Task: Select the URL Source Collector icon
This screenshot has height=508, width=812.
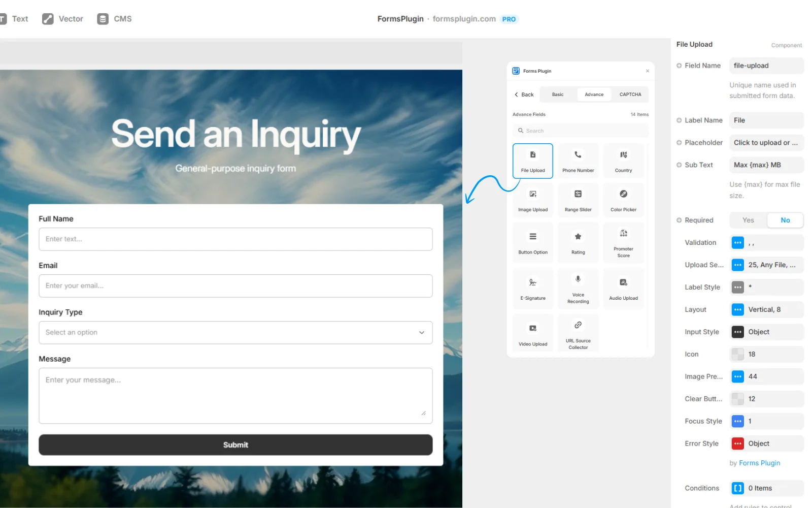Action: click(578, 333)
